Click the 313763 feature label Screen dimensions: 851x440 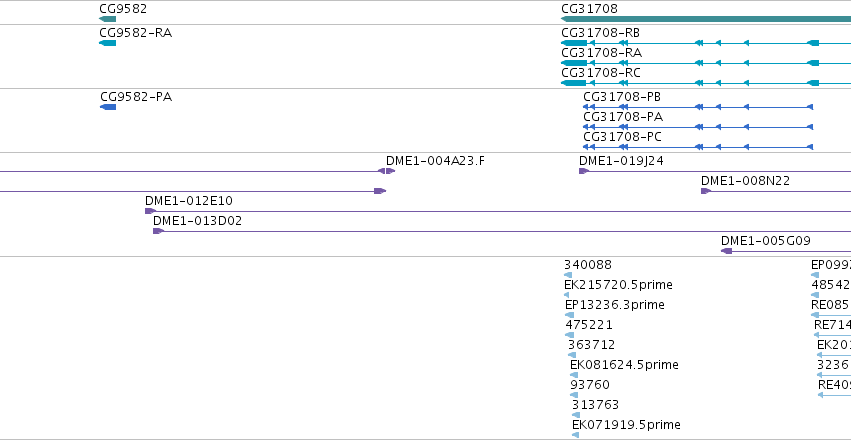point(595,405)
